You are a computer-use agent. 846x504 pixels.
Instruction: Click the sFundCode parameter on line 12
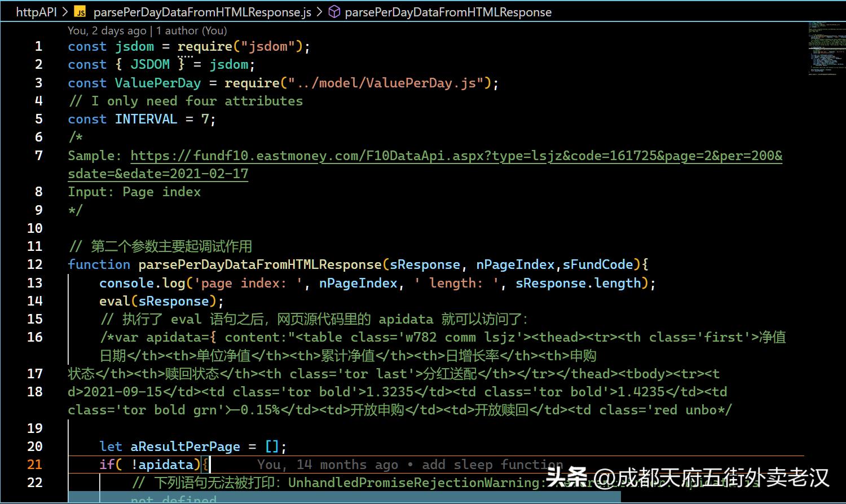tap(598, 264)
